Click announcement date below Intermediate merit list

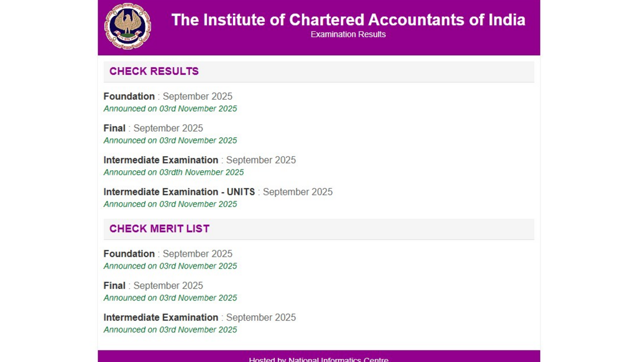(x=170, y=329)
